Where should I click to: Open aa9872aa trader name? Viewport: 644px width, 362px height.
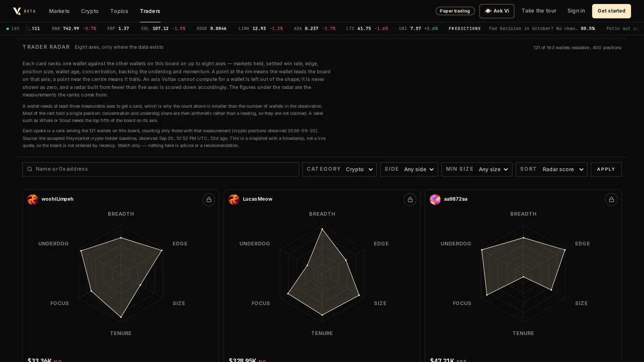point(456,199)
